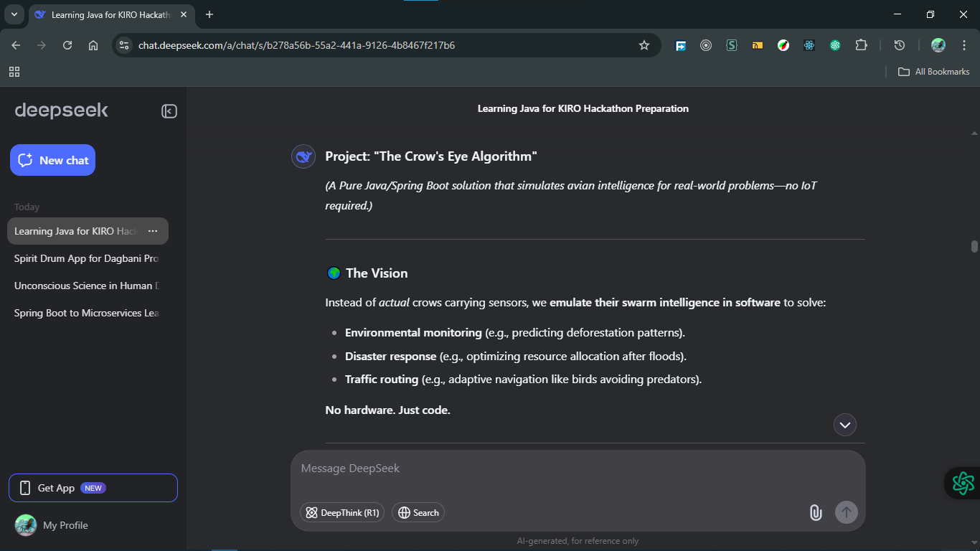This screenshot has height=551, width=980.
Task: View site information icon in address bar
Action: [124, 45]
